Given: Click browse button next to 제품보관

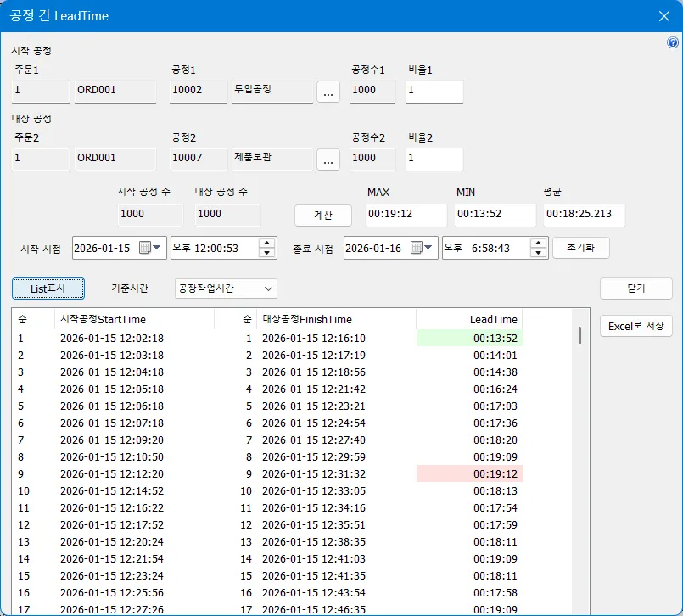Looking at the screenshot, I should point(328,159).
